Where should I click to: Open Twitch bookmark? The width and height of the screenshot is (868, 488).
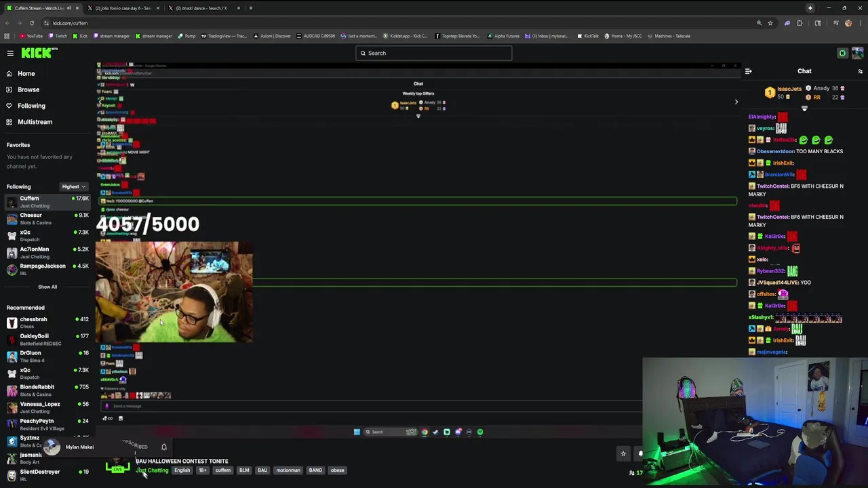pos(58,36)
